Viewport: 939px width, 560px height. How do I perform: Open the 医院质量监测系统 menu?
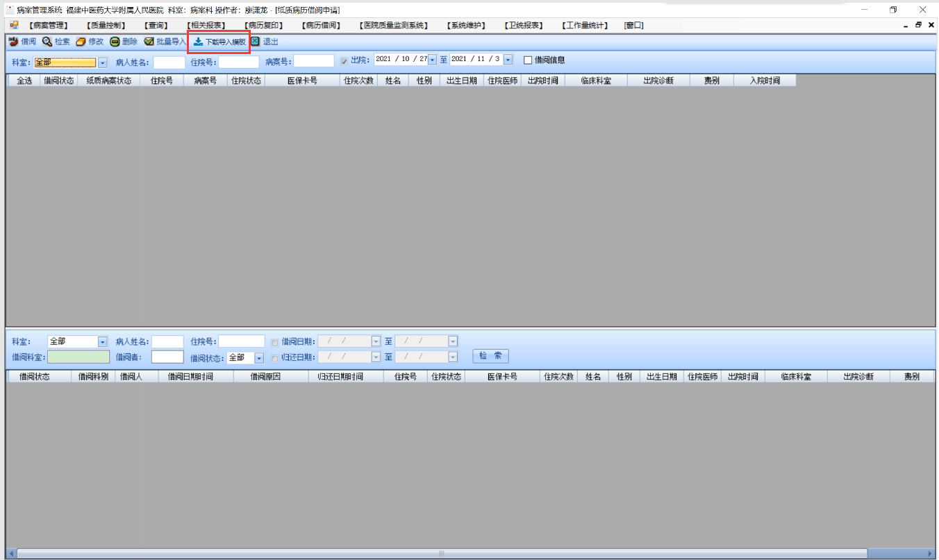click(x=394, y=26)
